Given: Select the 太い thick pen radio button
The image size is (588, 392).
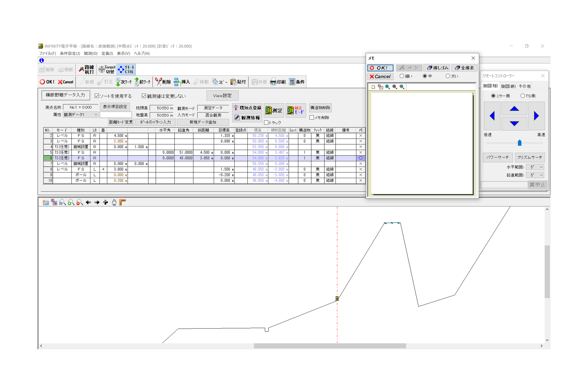Looking at the screenshot, I should coord(448,76).
